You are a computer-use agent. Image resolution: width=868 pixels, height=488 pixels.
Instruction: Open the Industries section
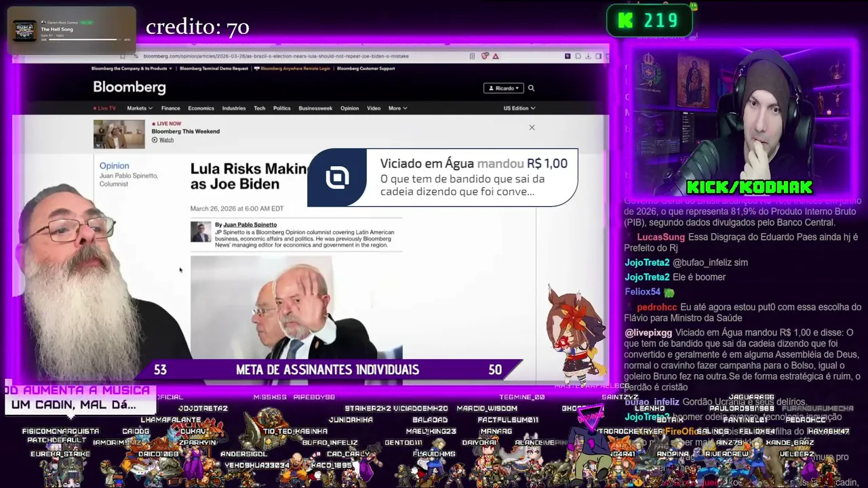[x=234, y=108]
